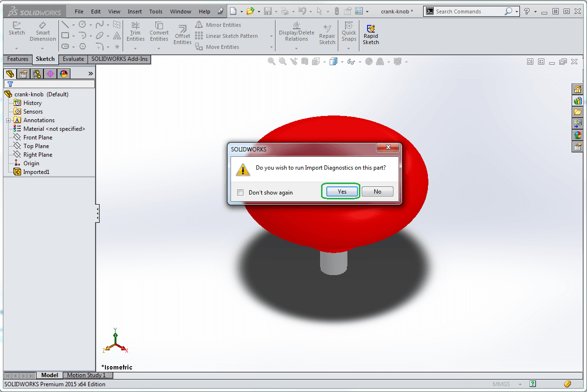The width and height of the screenshot is (587, 392).
Task: Activate the Rapid Sketch tool
Action: (x=370, y=35)
